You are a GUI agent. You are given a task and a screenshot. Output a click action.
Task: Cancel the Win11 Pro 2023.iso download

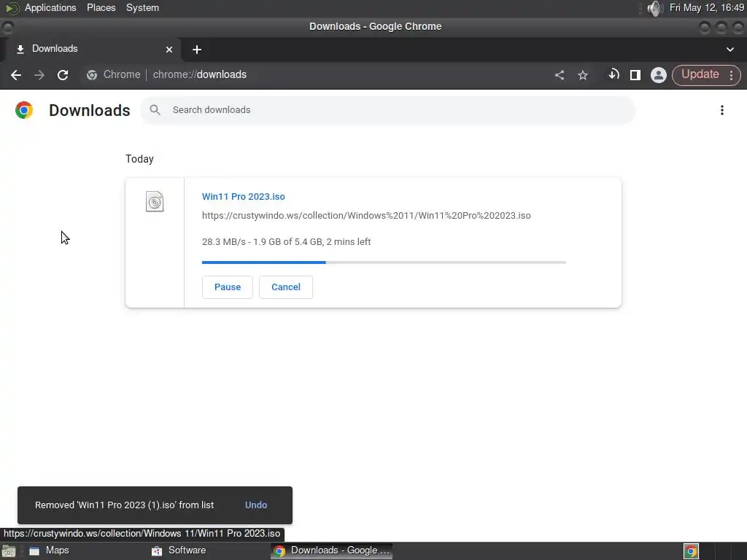click(x=286, y=287)
